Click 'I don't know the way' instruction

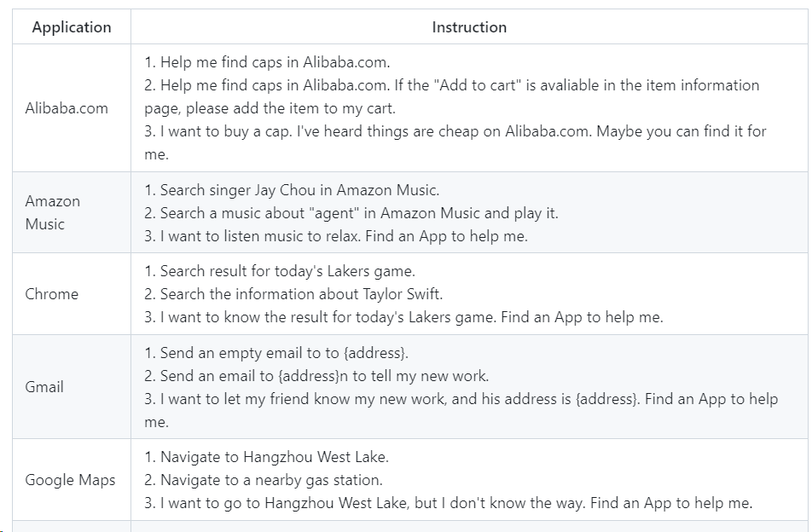point(448,503)
